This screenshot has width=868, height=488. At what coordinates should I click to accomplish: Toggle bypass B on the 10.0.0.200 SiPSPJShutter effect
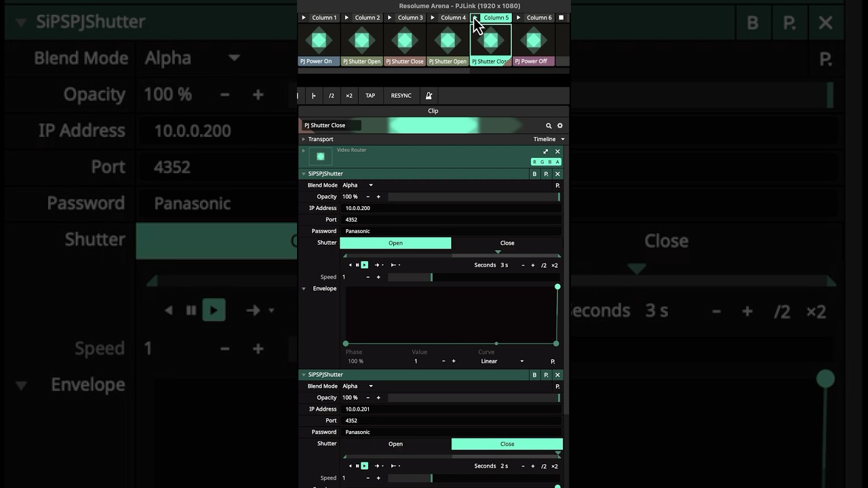(534, 174)
